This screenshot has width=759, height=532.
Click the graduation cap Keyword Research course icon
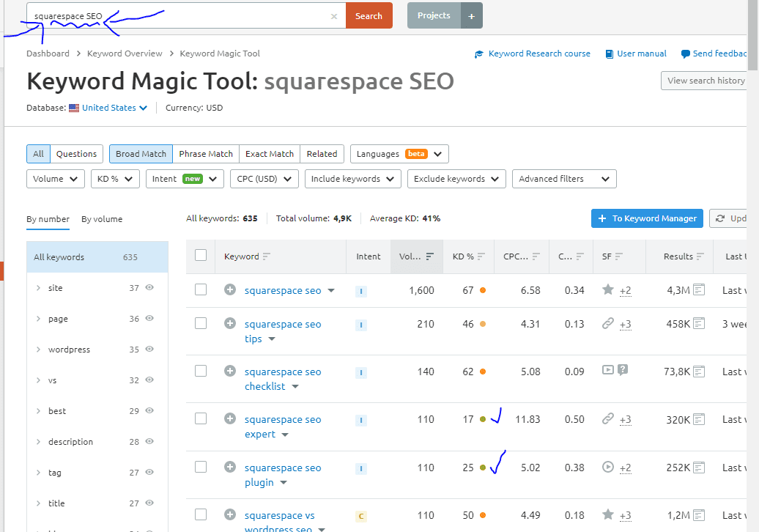(478, 53)
